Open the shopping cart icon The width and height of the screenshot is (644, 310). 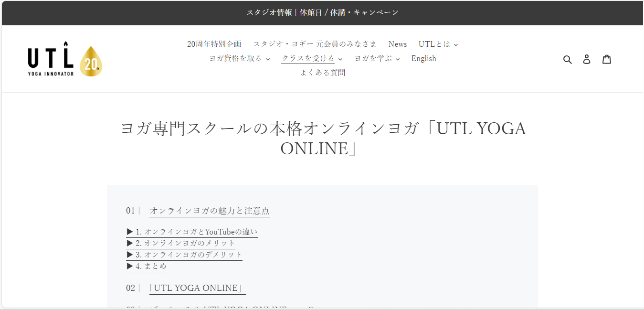click(x=606, y=59)
